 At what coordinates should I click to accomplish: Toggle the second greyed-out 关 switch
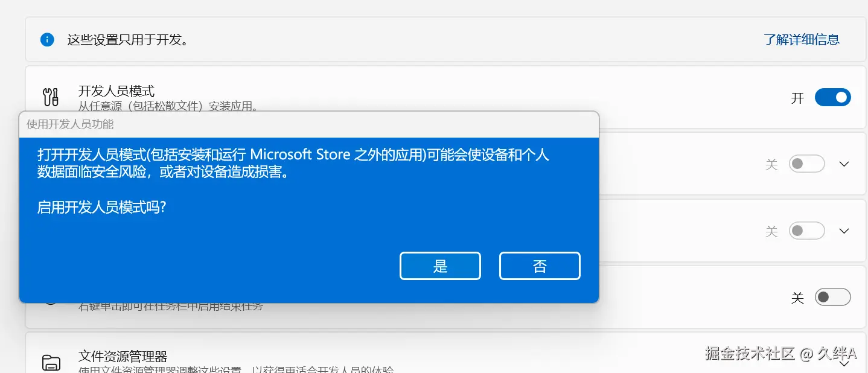click(x=807, y=231)
